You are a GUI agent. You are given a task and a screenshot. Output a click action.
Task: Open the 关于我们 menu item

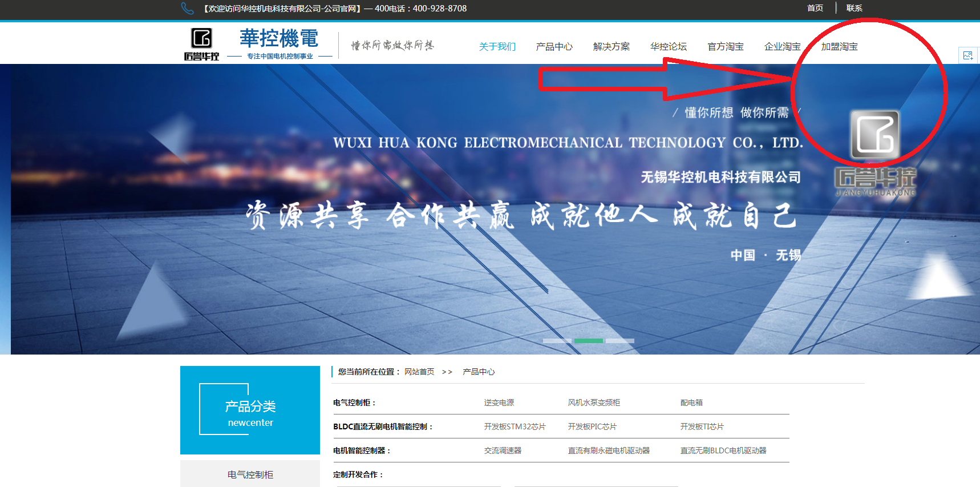pos(497,47)
